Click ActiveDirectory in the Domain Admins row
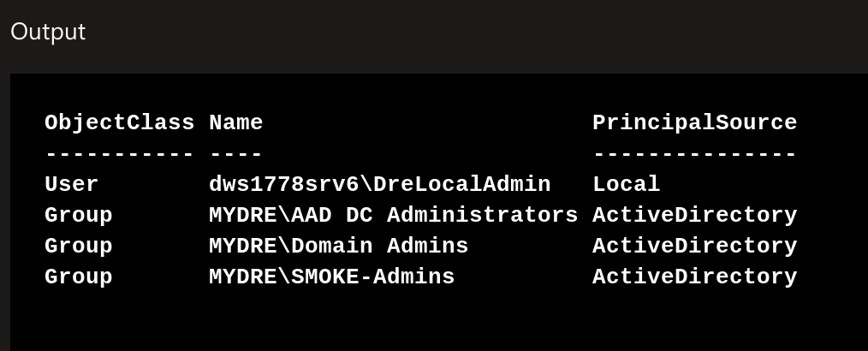Screen dimensions: 868x351 click(695, 247)
